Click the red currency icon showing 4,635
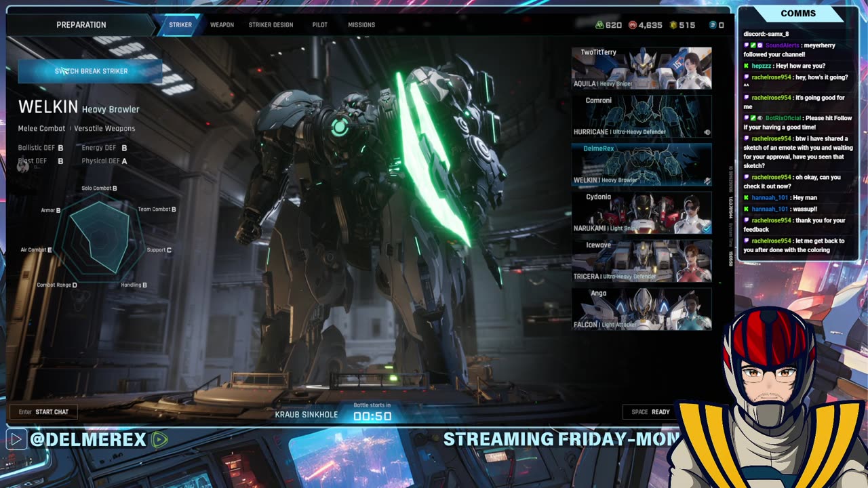 pyautogui.click(x=633, y=25)
